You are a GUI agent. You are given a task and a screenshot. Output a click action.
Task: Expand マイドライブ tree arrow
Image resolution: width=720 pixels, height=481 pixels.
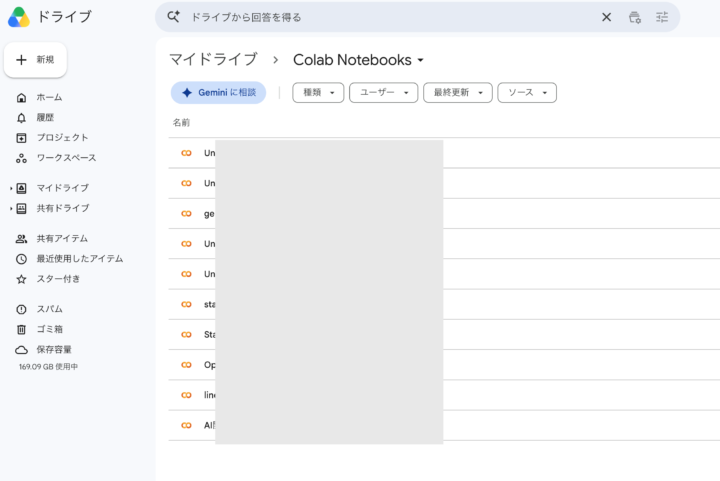click(x=11, y=188)
